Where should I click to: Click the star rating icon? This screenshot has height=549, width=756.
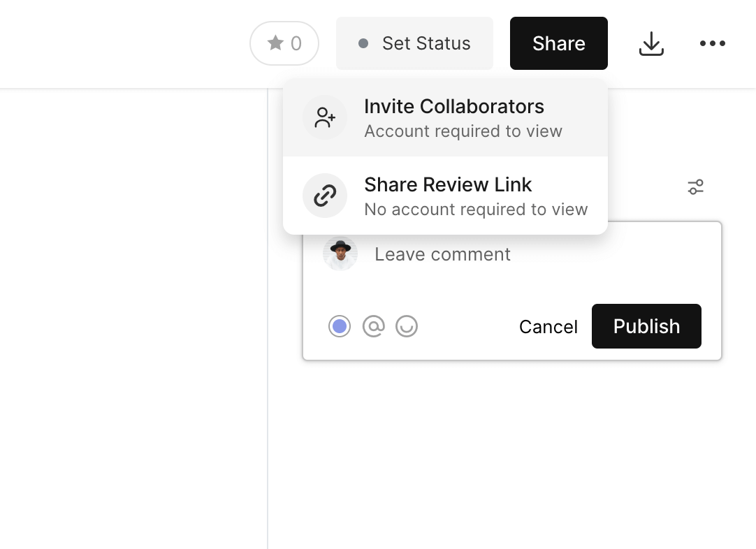pyautogui.click(x=276, y=43)
